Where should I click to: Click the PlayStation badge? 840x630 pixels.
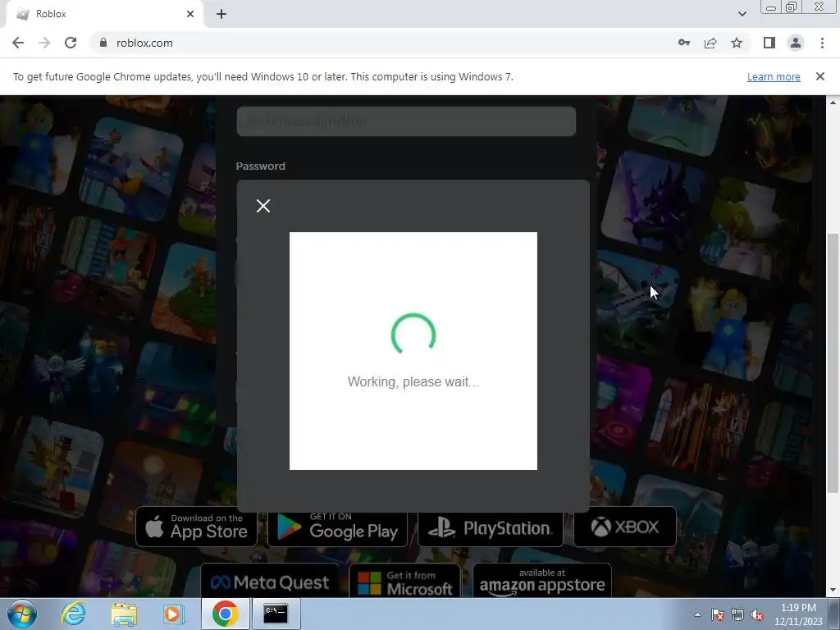[491, 527]
